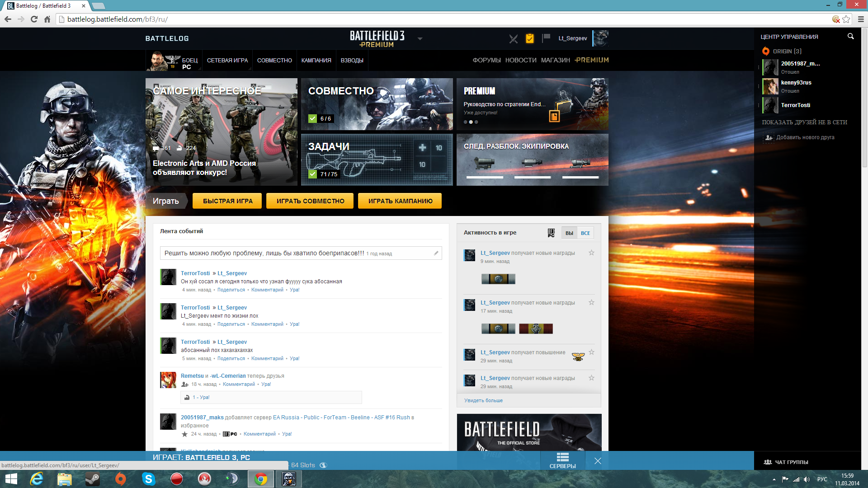Click the ИГРАТЬ СОВМЕСТНО button
This screenshot has height=488, width=868.
click(310, 201)
